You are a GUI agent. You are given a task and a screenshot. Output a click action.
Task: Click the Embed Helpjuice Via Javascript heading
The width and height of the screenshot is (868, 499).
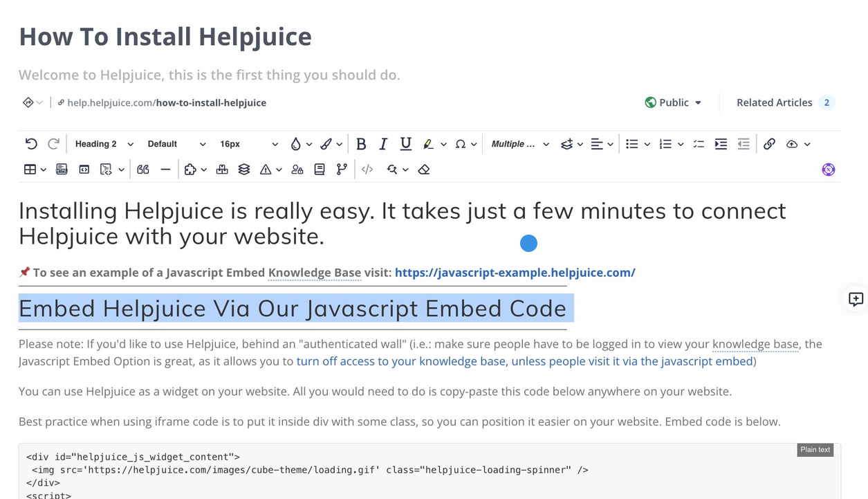[293, 308]
